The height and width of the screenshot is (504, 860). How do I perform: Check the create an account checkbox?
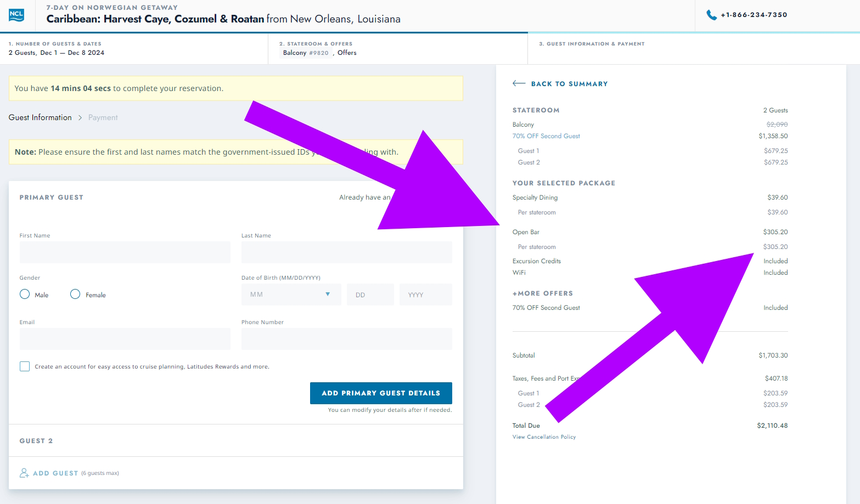click(x=25, y=366)
